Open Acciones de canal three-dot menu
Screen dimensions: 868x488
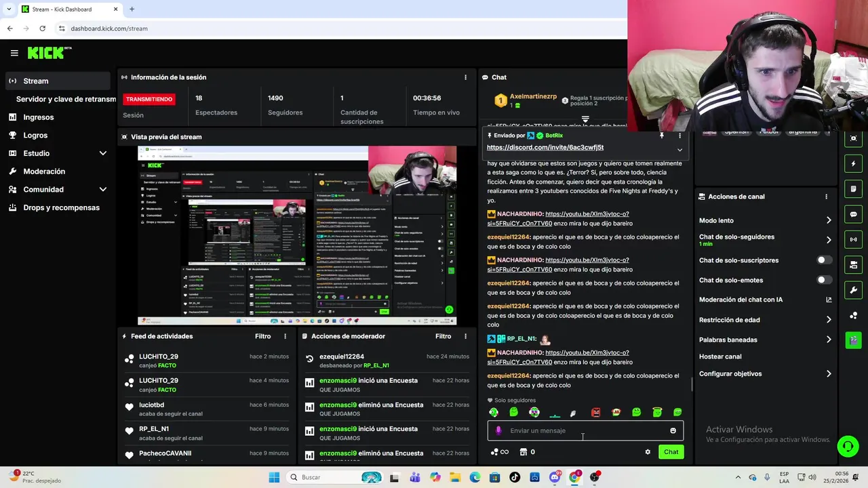826,197
